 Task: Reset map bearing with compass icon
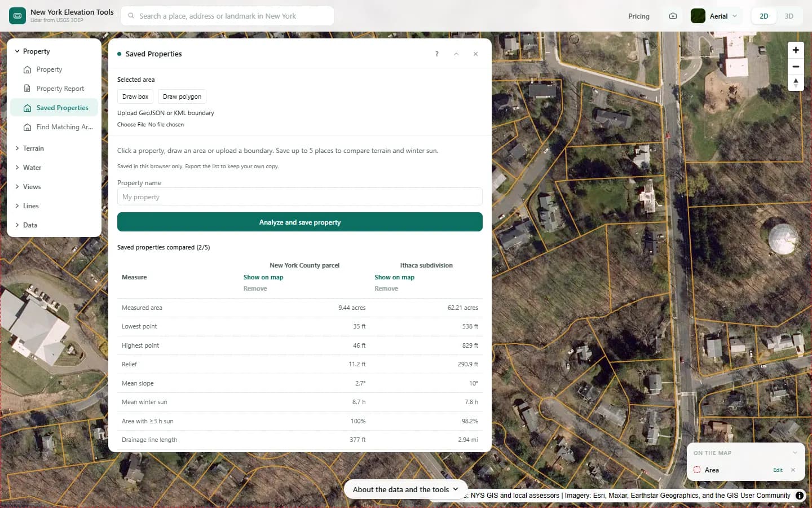(796, 83)
